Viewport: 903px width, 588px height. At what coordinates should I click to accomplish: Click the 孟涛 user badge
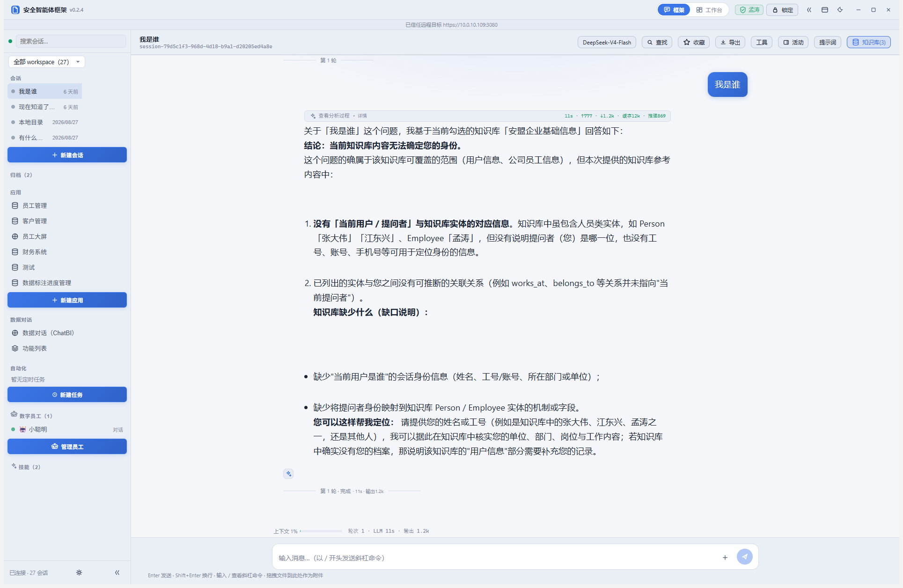749,10
